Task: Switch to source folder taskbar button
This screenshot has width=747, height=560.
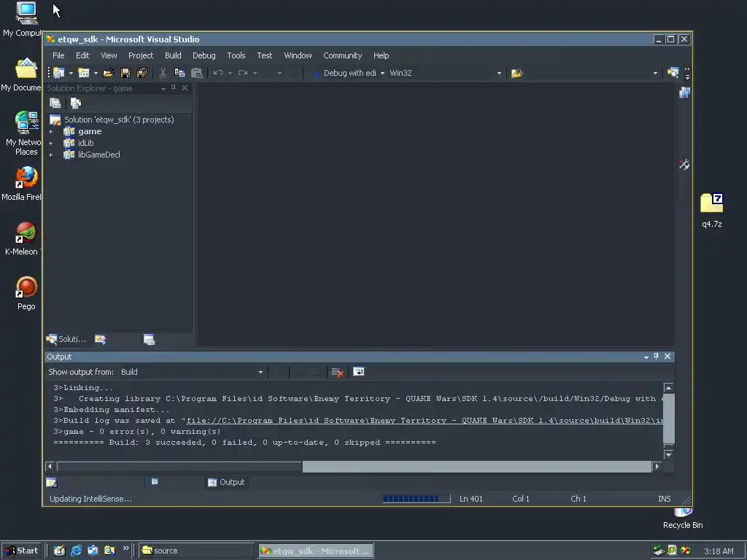Action: click(197, 551)
